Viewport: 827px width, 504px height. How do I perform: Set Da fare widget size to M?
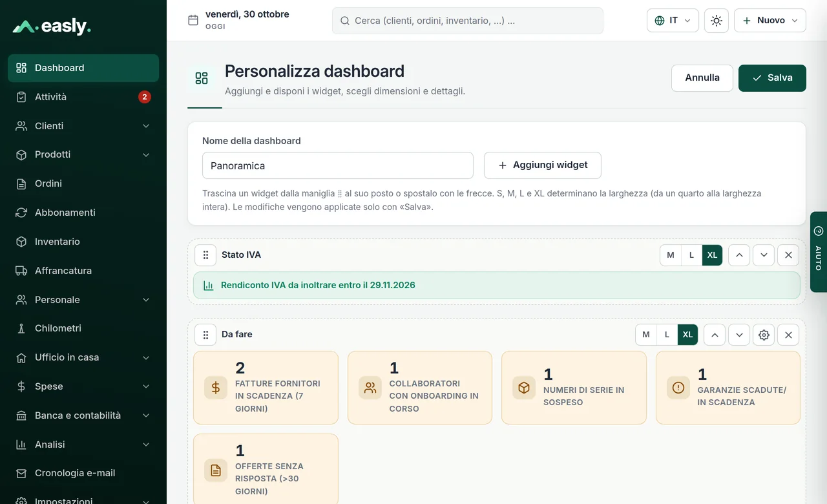tap(646, 335)
